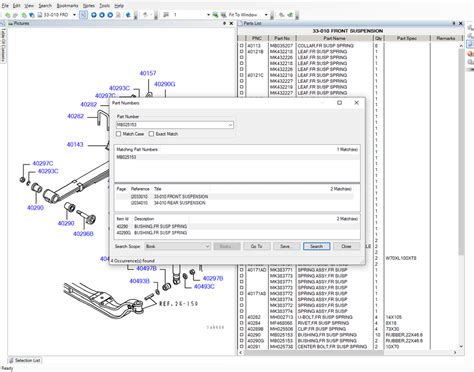Click the grey Forward arrow toolbar icon
The height and width of the screenshot is (372, 474).
(15, 15)
